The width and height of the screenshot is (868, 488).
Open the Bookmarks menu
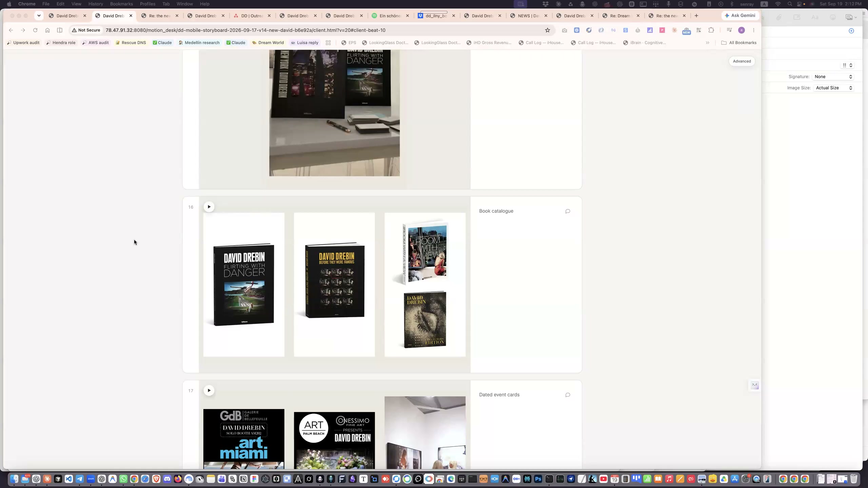(x=121, y=4)
